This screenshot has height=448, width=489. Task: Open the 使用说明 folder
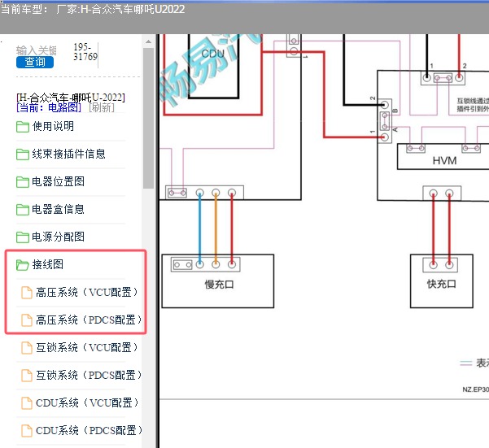click(53, 127)
